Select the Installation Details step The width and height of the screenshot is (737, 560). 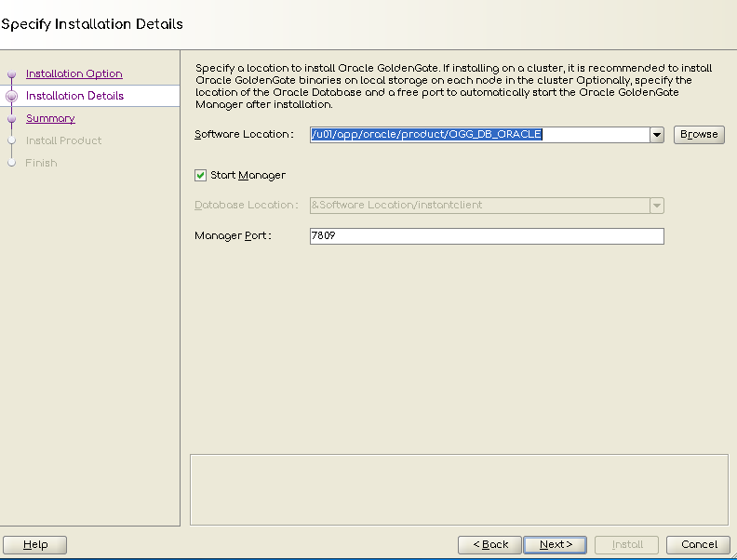tap(74, 96)
